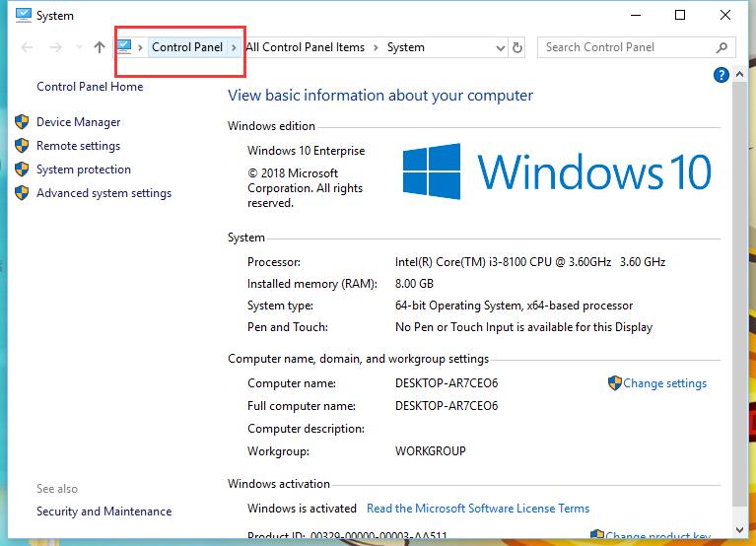Click the search magnifier icon
This screenshot has height=546, width=756.
722,47
